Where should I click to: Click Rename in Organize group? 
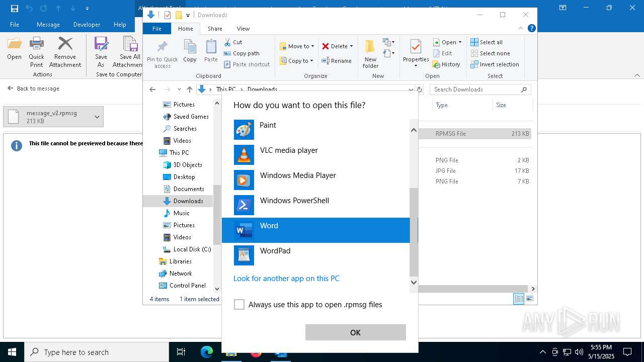pos(337,61)
